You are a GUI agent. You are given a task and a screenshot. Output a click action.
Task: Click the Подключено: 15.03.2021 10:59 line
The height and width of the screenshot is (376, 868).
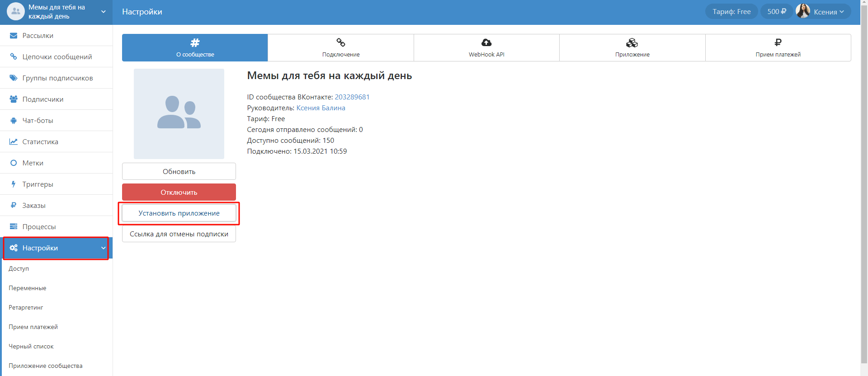tap(297, 151)
